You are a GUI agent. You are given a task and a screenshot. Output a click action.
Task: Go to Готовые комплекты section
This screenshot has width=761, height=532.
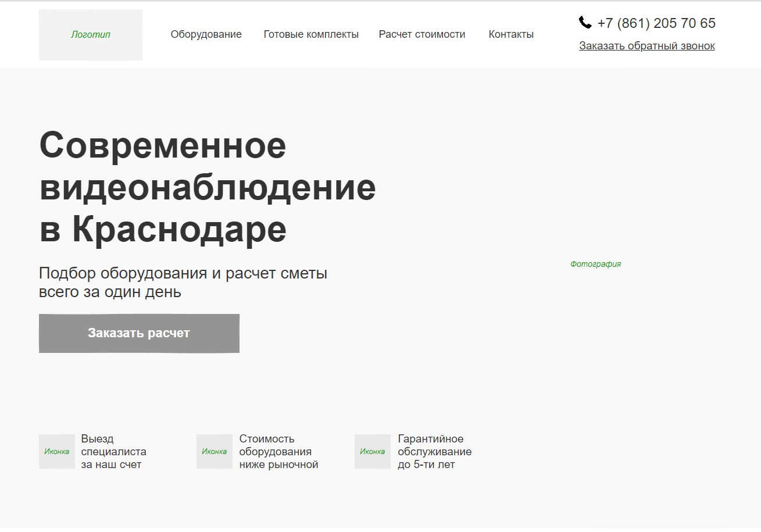pos(311,34)
